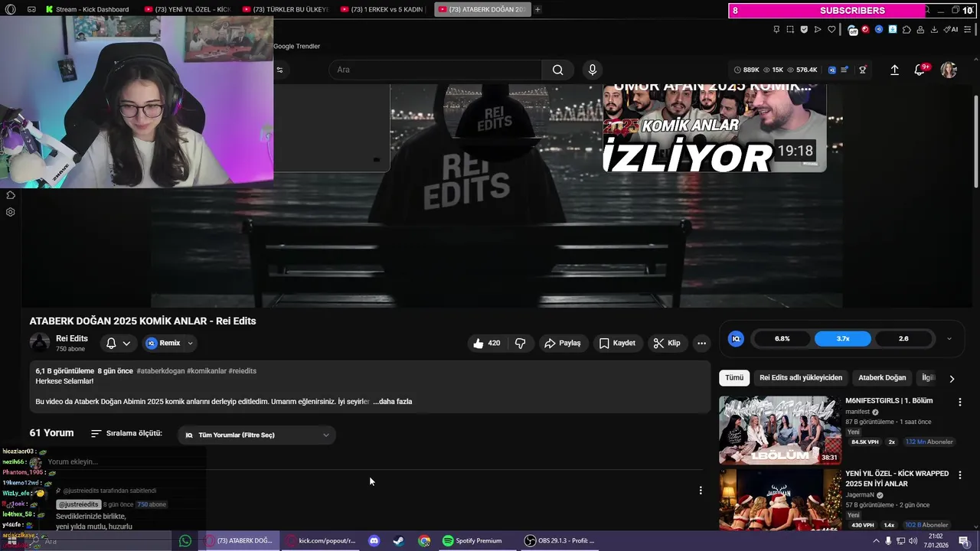The height and width of the screenshot is (551, 980).
Task: Click the vidIQ trophy icon
Action: coord(863,70)
